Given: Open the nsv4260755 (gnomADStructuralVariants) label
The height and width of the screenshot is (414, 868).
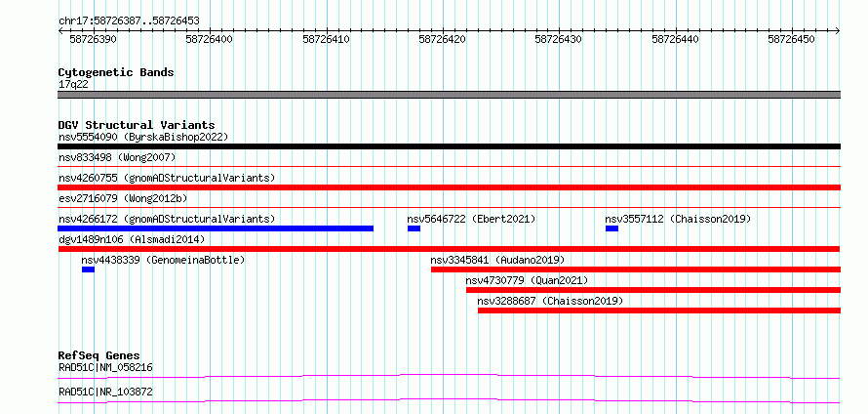Looking at the screenshot, I should point(167,178).
